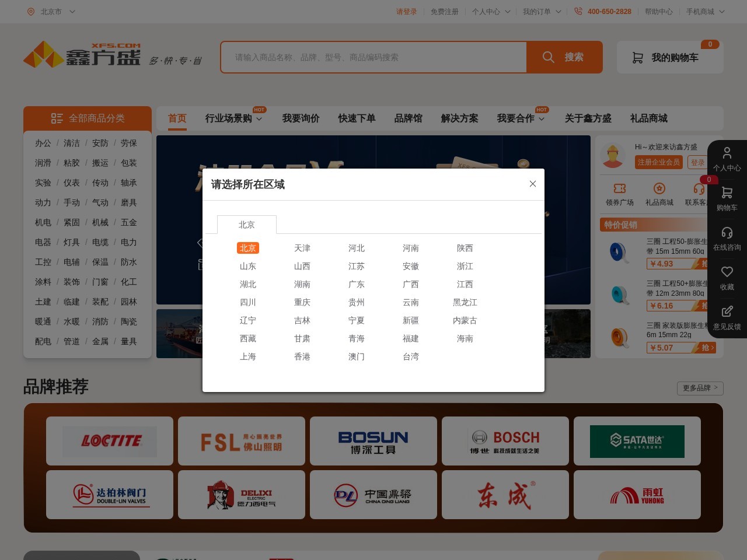Image resolution: width=747 pixels, height=560 pixels.
Task: Click the phone icon beside 400-650-2828
Action: [x=578, y=12]
